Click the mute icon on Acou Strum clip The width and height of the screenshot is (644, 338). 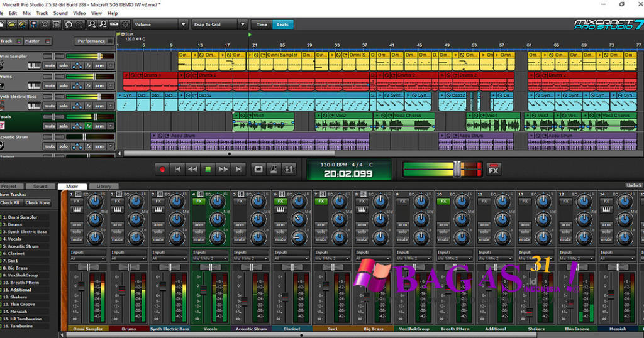coord(160,135)
